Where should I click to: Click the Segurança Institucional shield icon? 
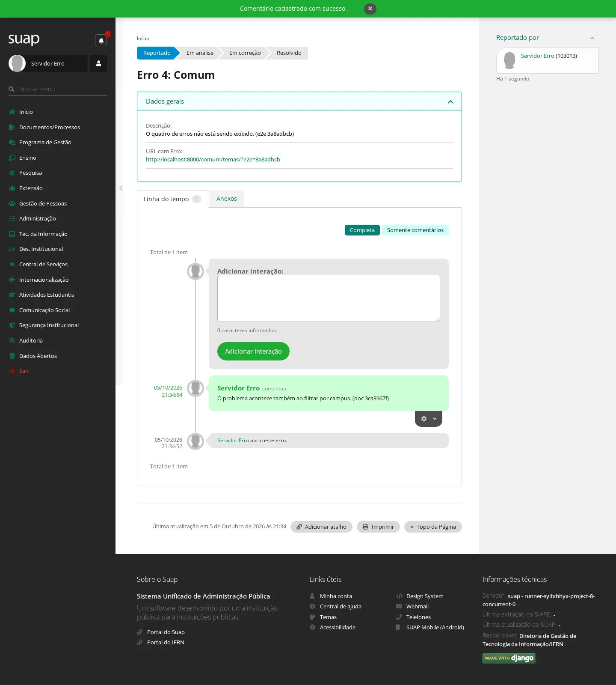(12, 325)
